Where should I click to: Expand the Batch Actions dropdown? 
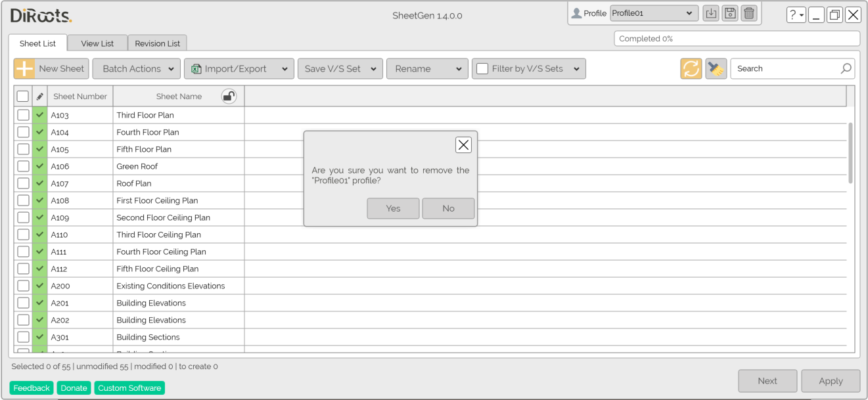pyautogui.click(x=136, y=69)
